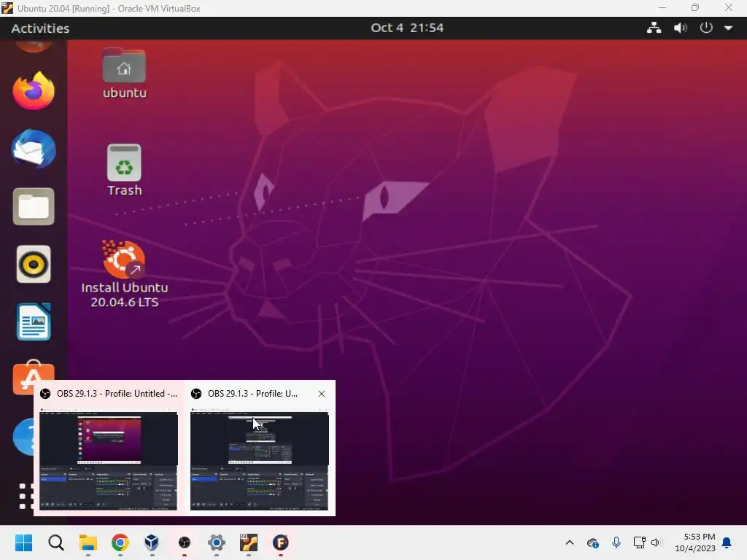This screenshot has width=747, height=560.
Task: Open the Oct 4 21:54 clock menu
Action: (x=407, y=28)
